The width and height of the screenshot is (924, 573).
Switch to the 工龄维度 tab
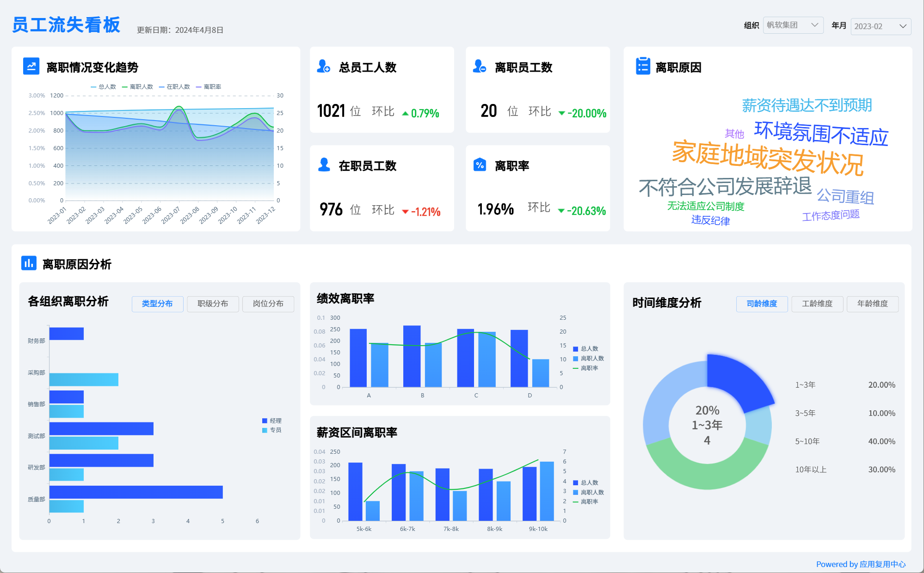point(817,304)
